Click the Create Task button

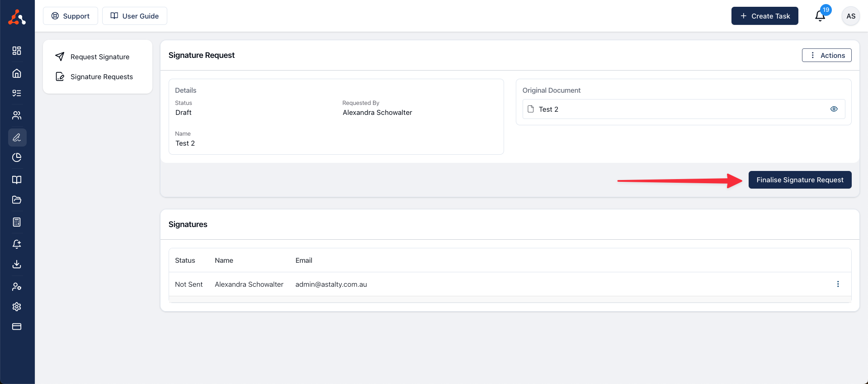(764, 16)
